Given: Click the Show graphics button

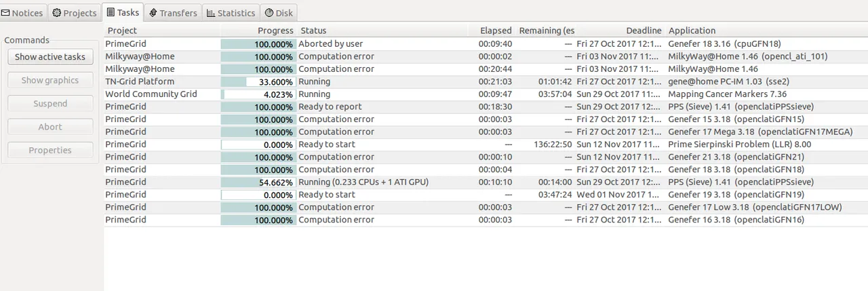Looking at the screenshot, I should coord(50,80).
